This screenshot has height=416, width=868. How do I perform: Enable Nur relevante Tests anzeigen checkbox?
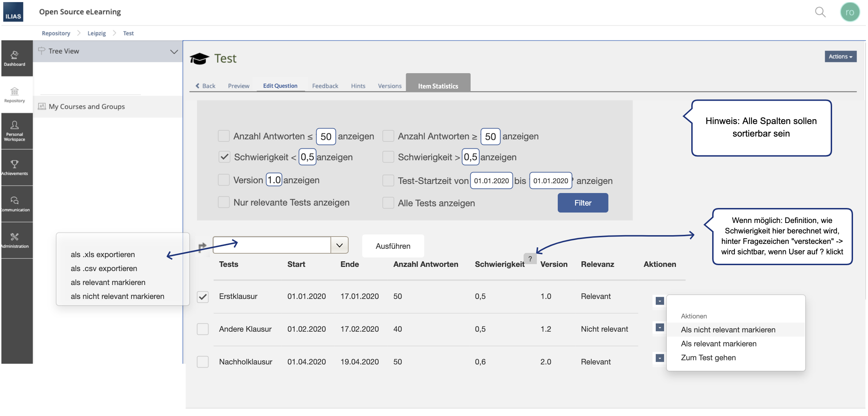(223, 202)
